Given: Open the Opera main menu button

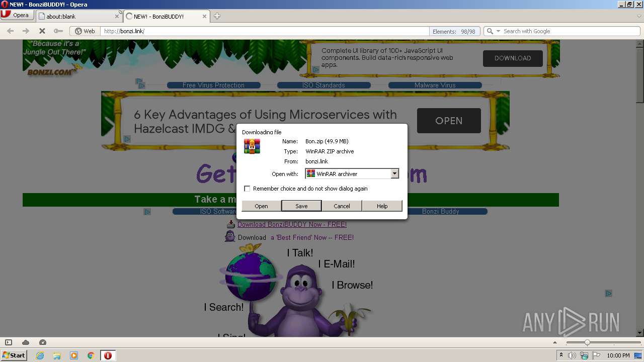Looking at the screenshot, I should click(17, 15).
